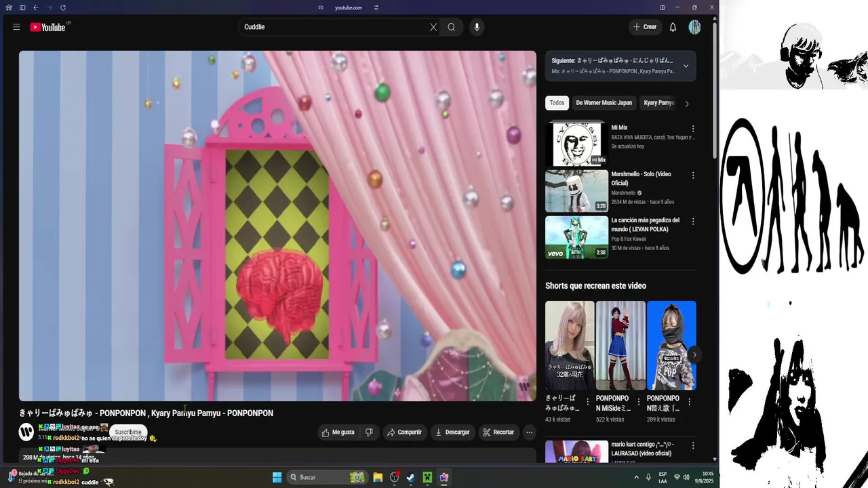Open the YouTube hamburger guide menu

pos(16,27)
